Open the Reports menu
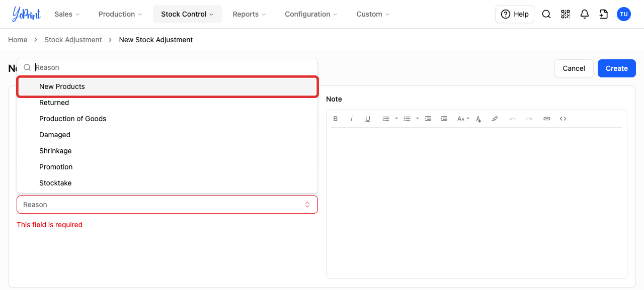 [249, 14]
